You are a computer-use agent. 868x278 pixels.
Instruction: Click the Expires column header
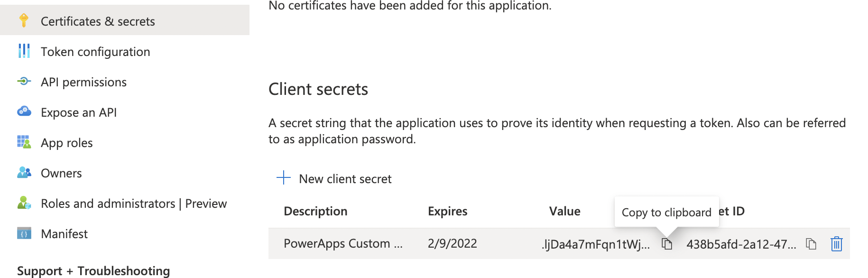(x=447, y=211)
